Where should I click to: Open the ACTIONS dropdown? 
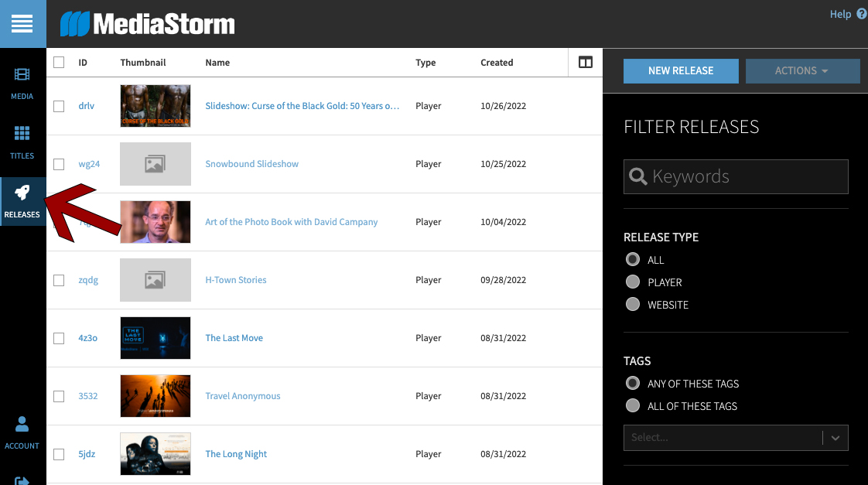pos(802,70)
